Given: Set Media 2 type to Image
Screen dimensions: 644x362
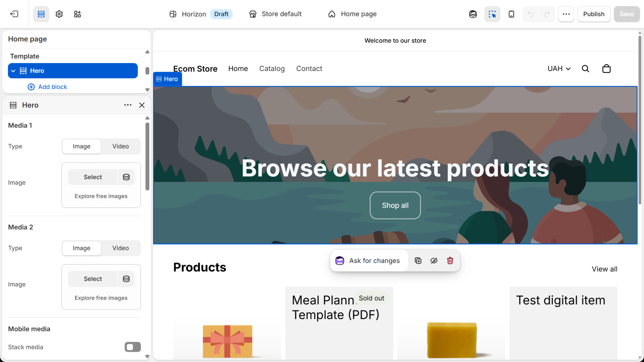Looking at the screenshot, I should tap(82, 248).
